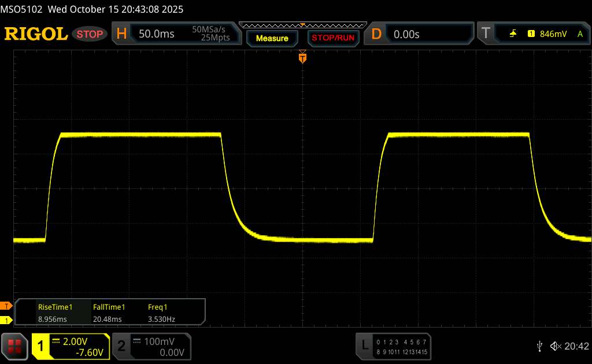Select the Freq1 measurement result
Image resolution: width=592 pixels, height=364 pixels.
pyautogui.click(x=162, y=313)
